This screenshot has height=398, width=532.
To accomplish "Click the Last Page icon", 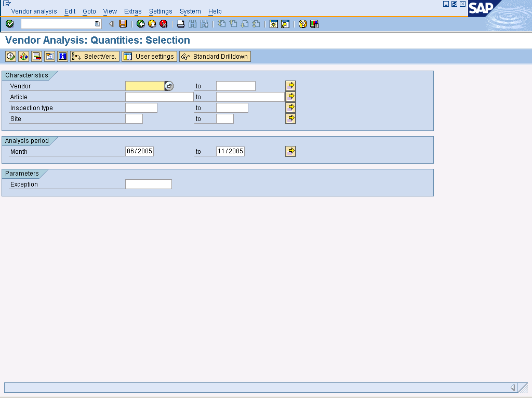I will (x=256, y=24).
